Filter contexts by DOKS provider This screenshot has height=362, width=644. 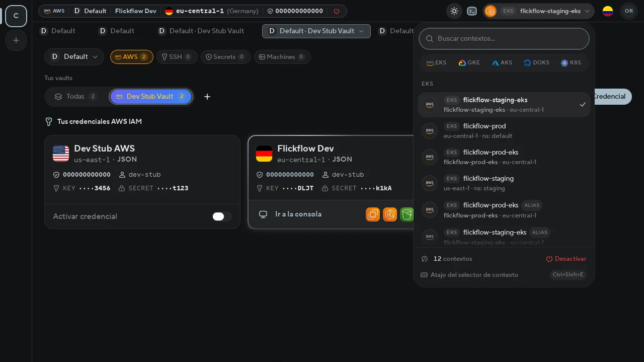[536, 63]
